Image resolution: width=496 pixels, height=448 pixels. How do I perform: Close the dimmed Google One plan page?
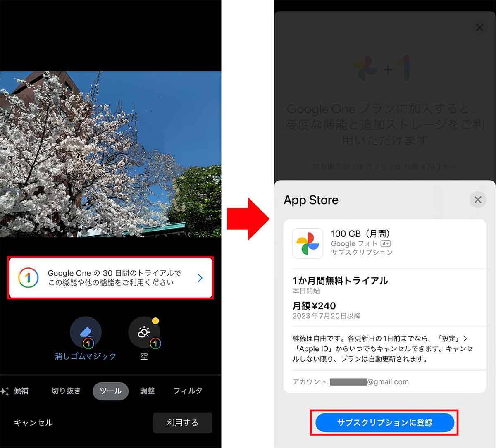tap(479, 28)
